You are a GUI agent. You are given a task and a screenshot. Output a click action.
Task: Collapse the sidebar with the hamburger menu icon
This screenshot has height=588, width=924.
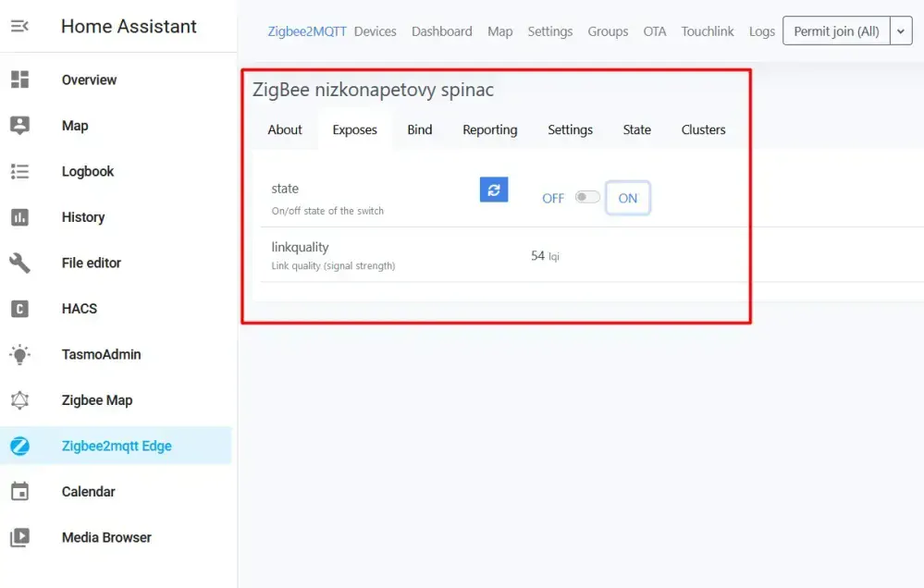[x=19, y=26]
